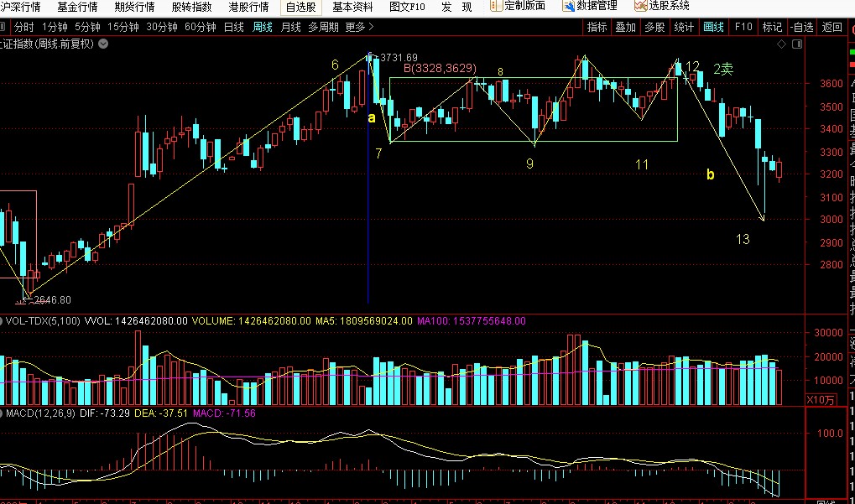Select 自选股 in the top menu
This screenshot has width=855, height=504.
pos(300,7)
